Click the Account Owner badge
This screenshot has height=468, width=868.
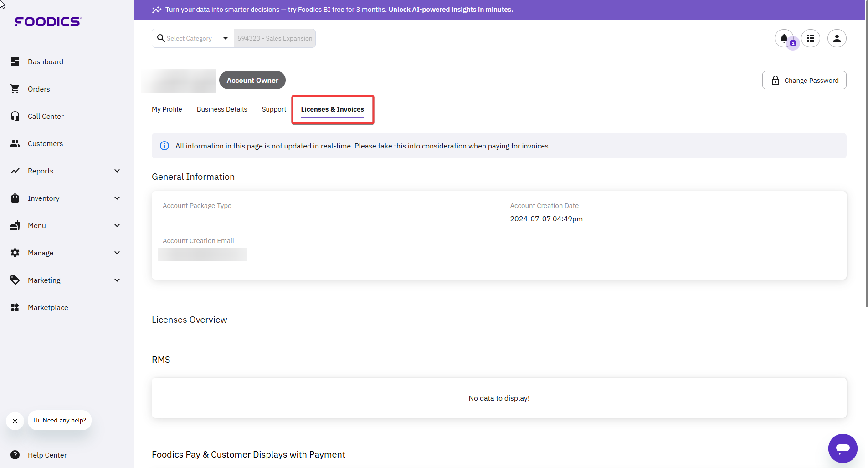(x=252, y=80)
